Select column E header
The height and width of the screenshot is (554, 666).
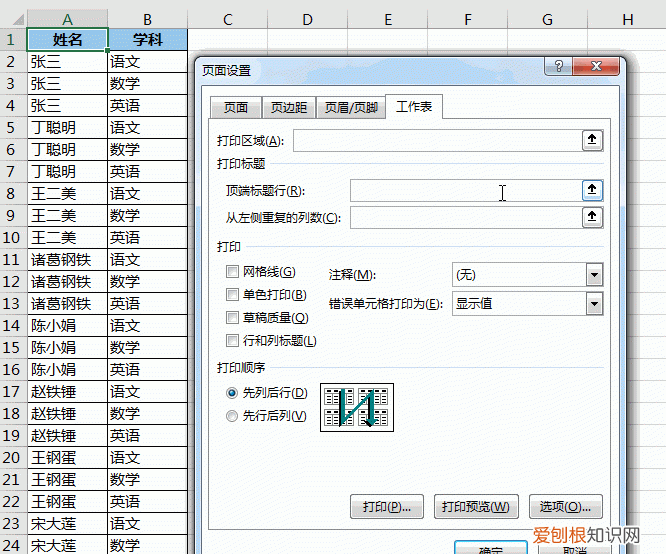pyautogui.click(x=388, y=20)
